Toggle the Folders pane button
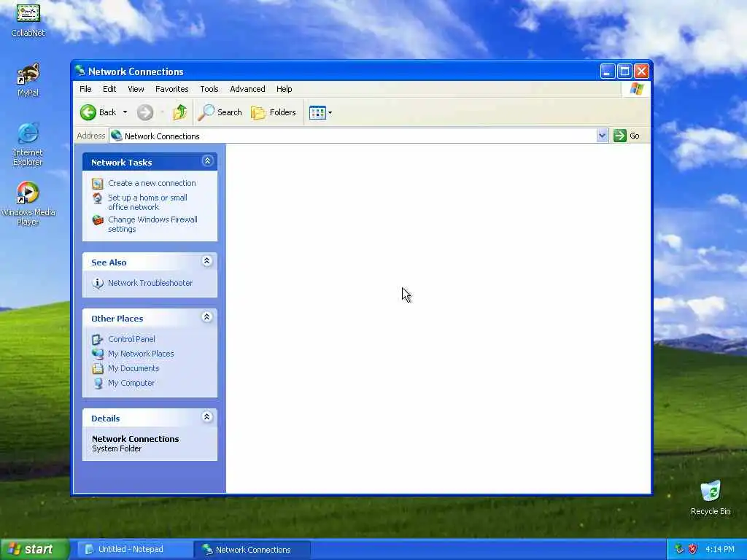The width and height of the screenshot is (747, 560). click(274, 112)
